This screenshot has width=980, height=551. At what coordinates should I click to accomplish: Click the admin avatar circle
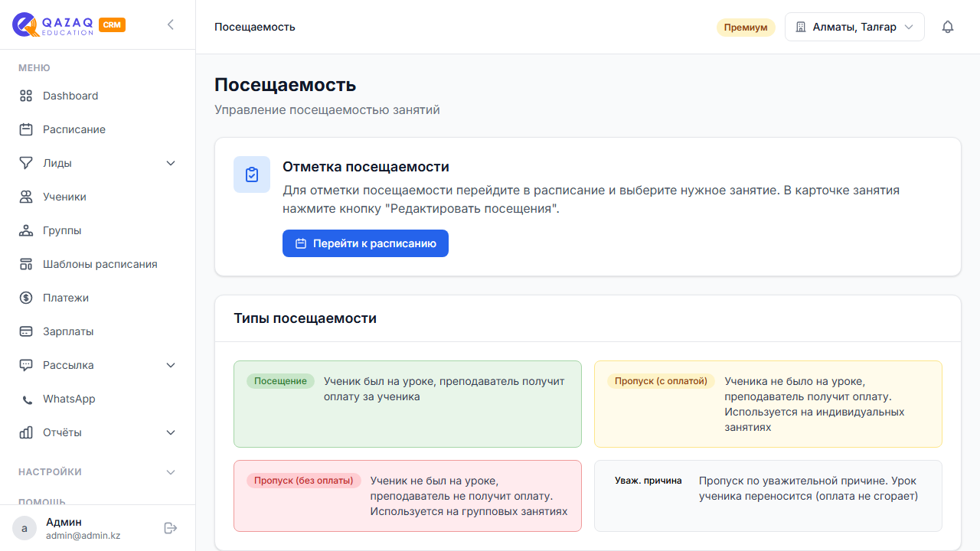coord(24,528)
